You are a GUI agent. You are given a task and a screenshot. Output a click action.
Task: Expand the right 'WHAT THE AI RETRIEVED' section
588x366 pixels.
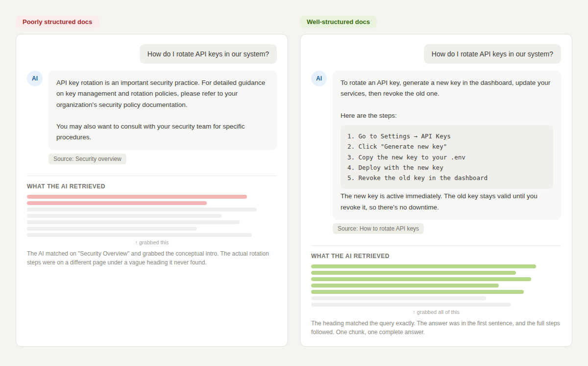[x=350, y=256]
